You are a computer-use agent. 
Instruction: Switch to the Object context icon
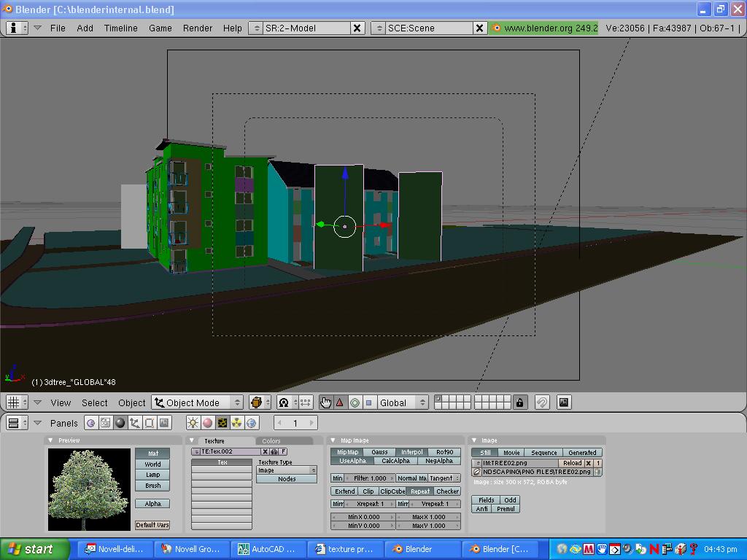coord(135,423)
